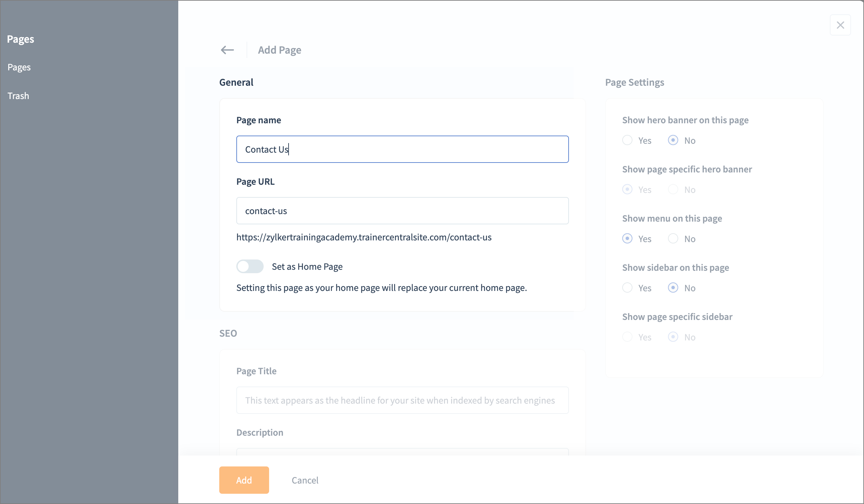Click into the Page URL field

click(x=402, y=211)
